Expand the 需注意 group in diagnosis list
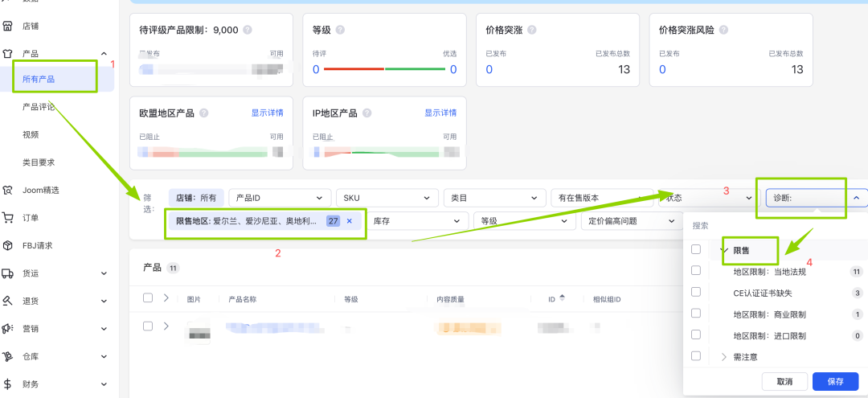The width and height of the screenshot is (868, 398). 723,357
